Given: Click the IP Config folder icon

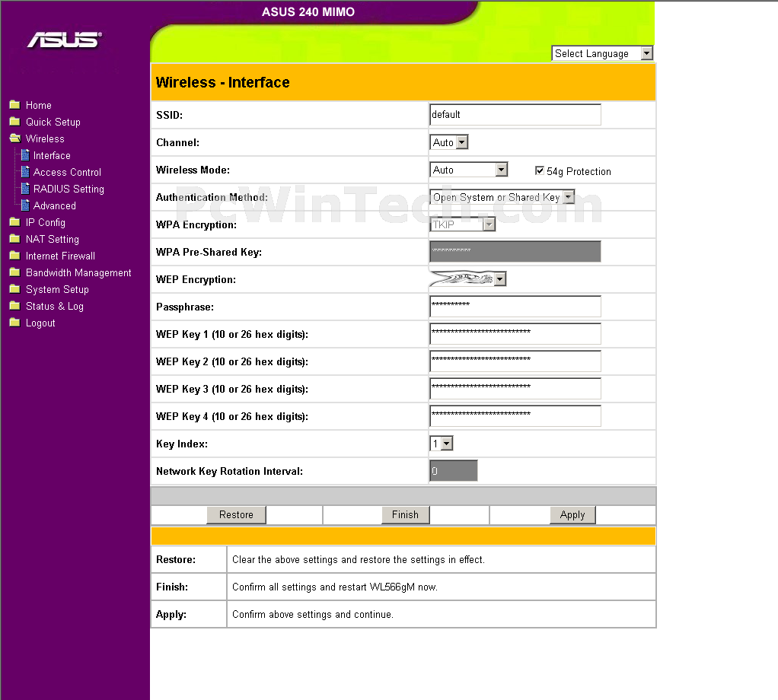Looking at the screenshot, I should point(15,222).
